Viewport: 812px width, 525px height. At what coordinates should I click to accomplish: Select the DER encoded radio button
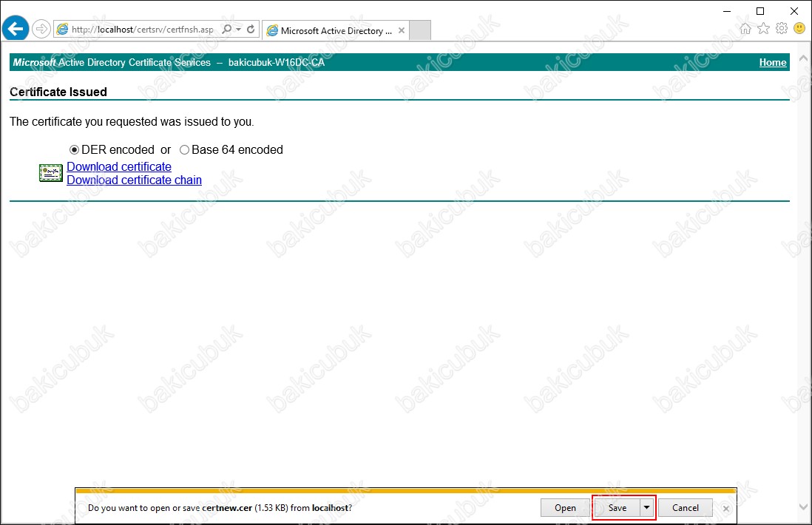tap(74, 149)
